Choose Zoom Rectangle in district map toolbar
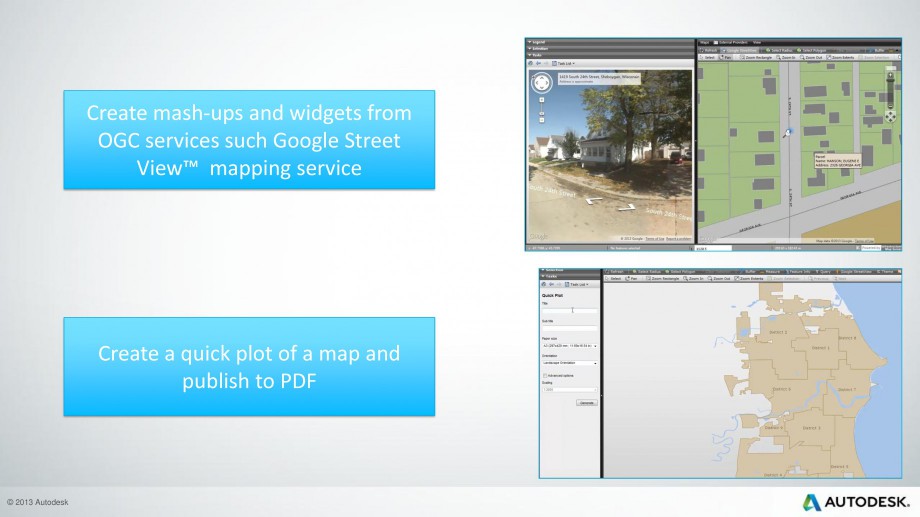Image resolution: width=920 pixels, height=517 pixels. [x=662, y=279]
